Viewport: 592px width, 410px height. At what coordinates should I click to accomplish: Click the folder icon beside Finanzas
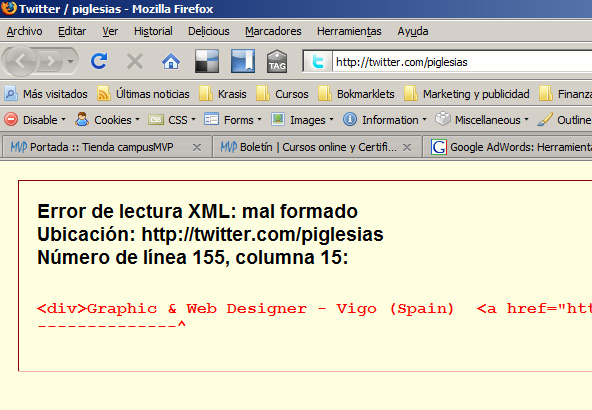point(546,94)
